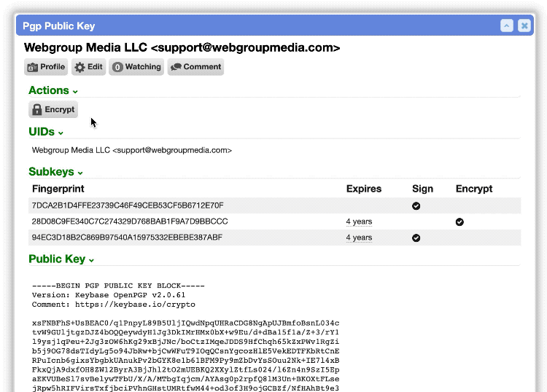Select fingerprint 7DCA2B1D4FFE23739C46F49CEB53CF5B6712E70F

pyautogui.click(x=128, y=205)
